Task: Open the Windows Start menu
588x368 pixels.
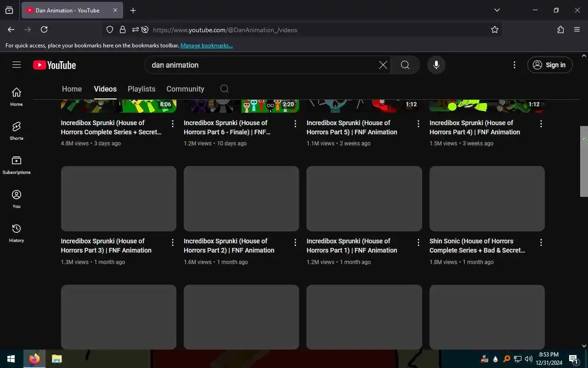Action: [11, 359]
